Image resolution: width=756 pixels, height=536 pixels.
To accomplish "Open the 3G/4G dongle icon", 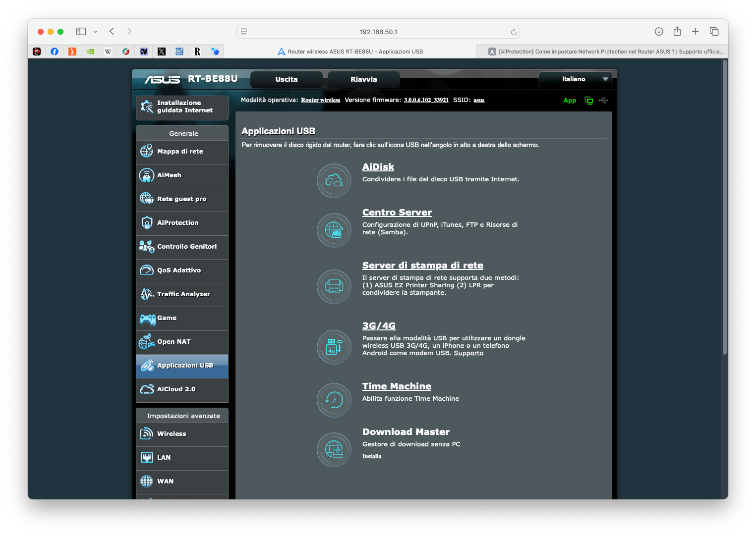I will point(334,347).
